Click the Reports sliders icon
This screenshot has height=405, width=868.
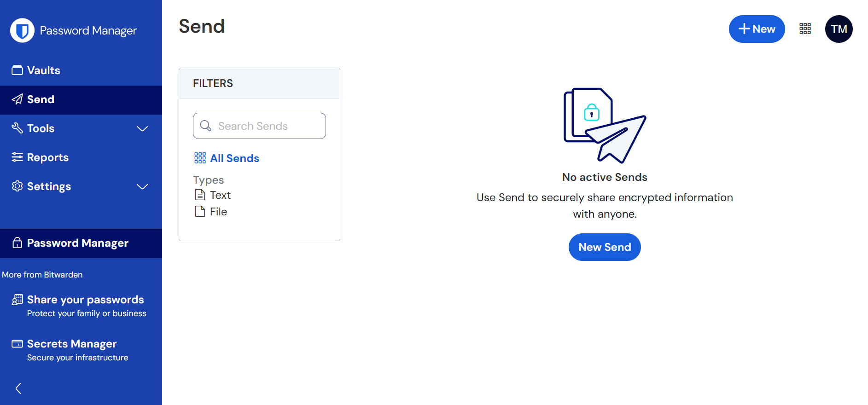[x=17, y=157]
